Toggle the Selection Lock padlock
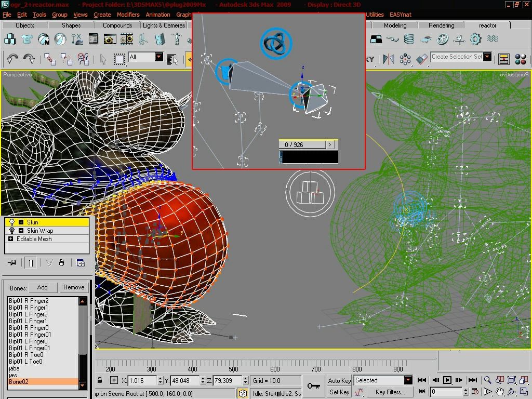 [x=100, y=380]
